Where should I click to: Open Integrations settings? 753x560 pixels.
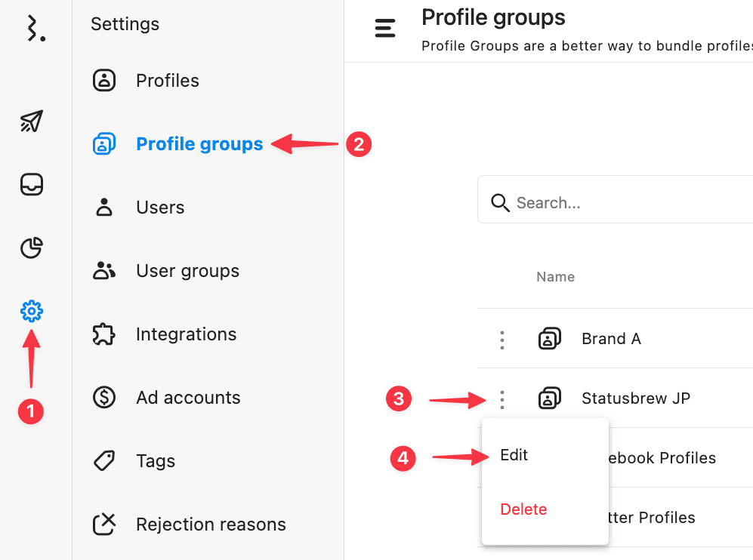coord(187,334)
